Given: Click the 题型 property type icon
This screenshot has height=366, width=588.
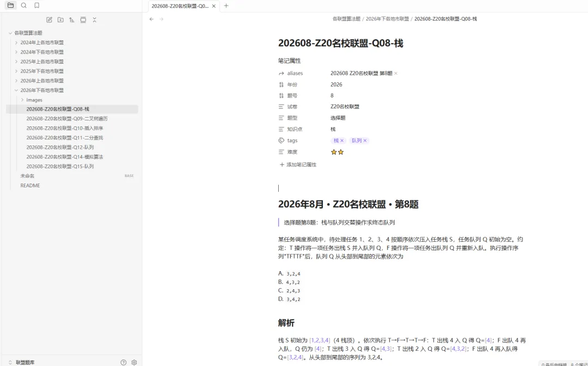Looking at the screenshot, I should pos(281,118).
